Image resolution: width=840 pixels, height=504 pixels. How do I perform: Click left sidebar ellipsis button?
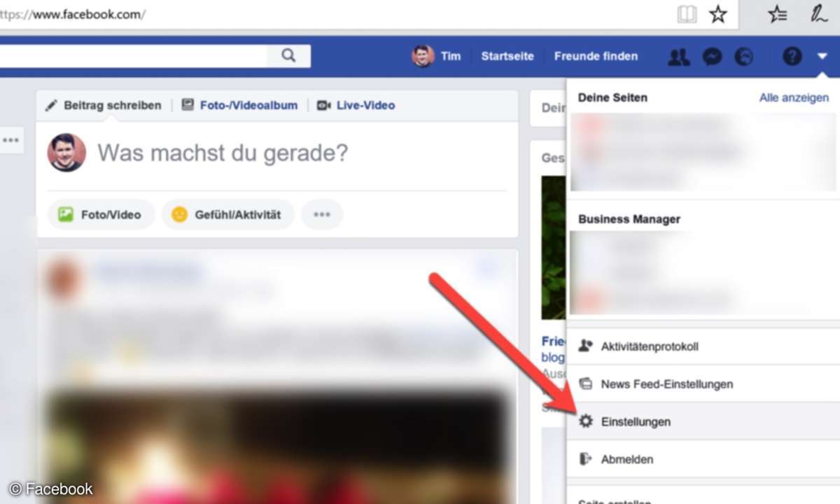click(x=10, y=140)
